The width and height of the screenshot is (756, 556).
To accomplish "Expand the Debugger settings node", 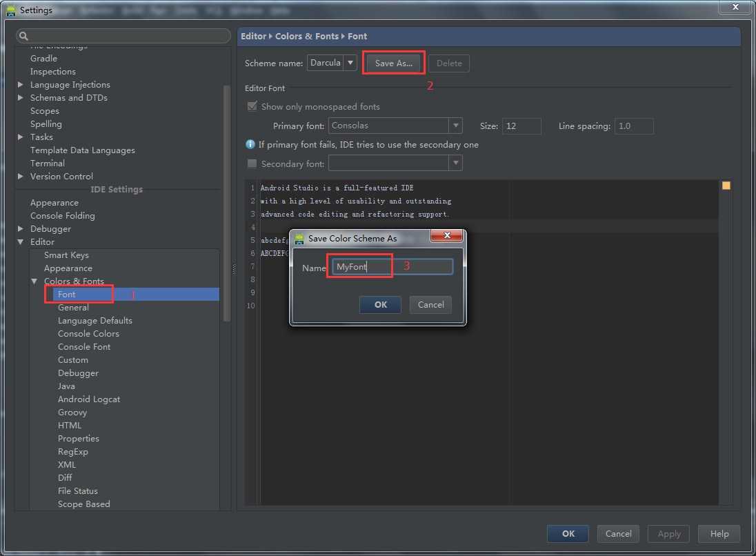I will tap(20, 228).
